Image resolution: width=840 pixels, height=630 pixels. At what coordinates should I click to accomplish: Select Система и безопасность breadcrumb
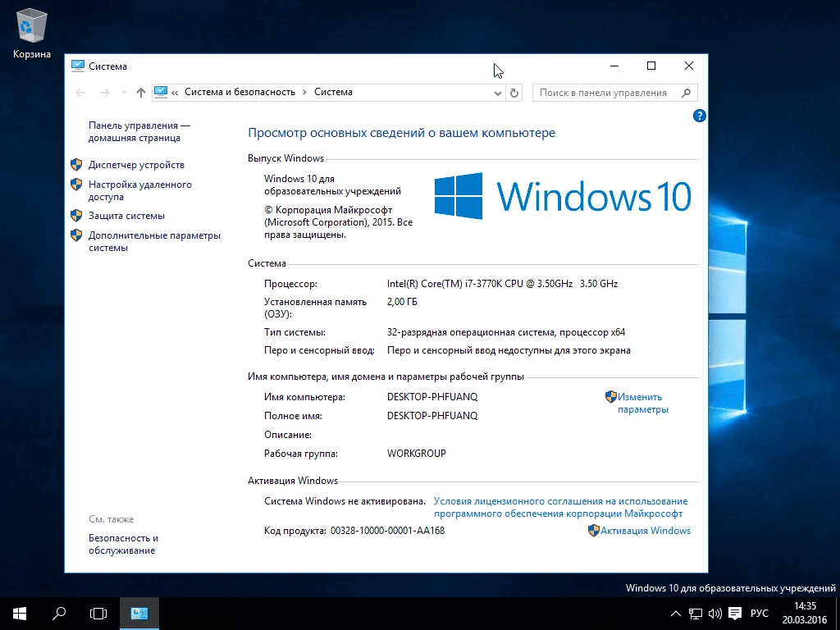pos(240,92)
